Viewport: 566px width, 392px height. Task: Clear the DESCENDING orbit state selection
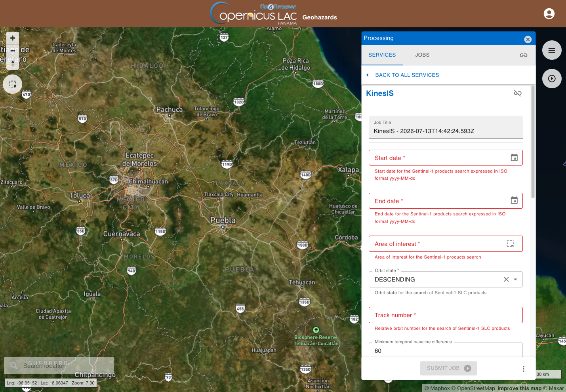click(x=506, y=280)
